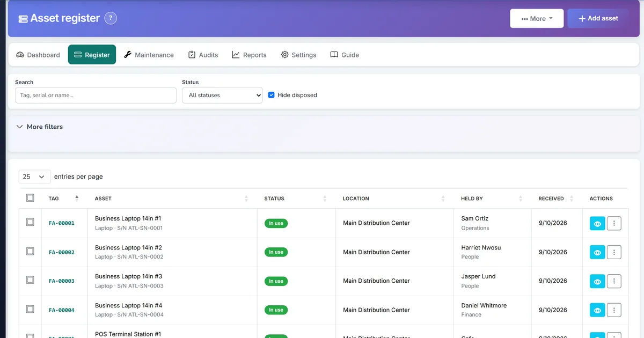644x338 pixels.
Task: Open the Settings tab
Action: tap(298, 55)
